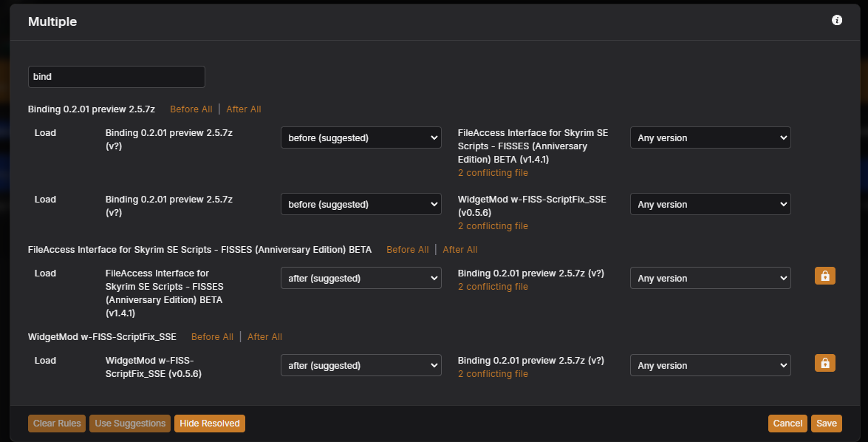The width and height of the screenshot is (868, 442).
Task: Apply Use Suggestions button
Action: click(130, 424)
